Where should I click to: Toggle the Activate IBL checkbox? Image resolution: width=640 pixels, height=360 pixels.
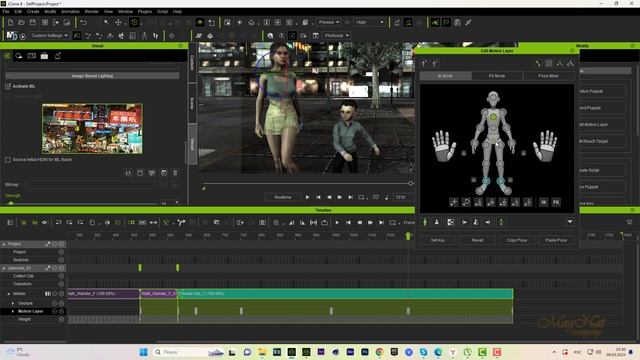click(x=8, y=86)
